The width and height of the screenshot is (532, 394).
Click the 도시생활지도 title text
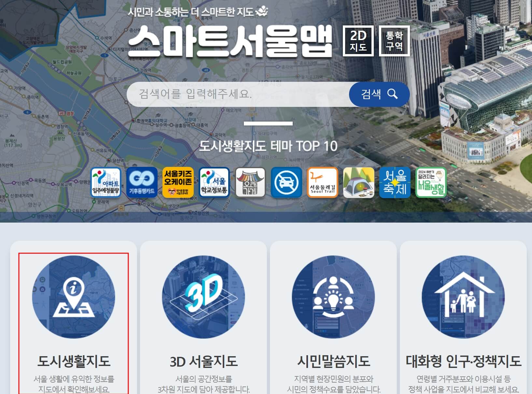[x=74, y=361]
